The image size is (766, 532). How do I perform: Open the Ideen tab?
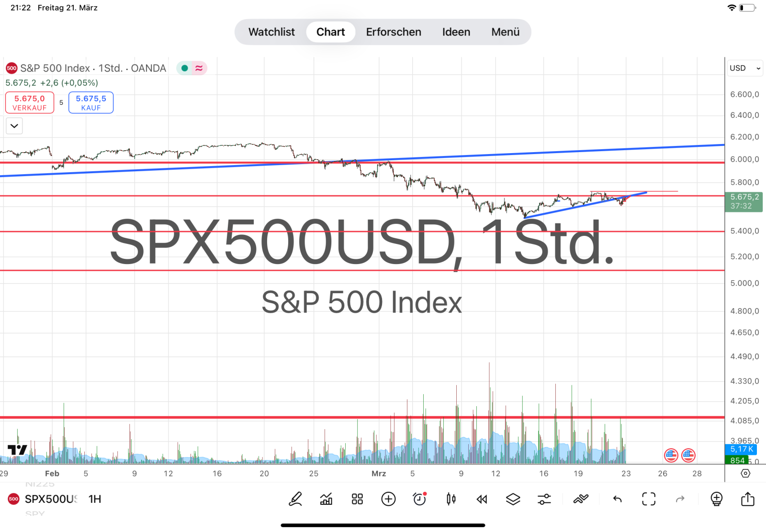coord(456,32)
